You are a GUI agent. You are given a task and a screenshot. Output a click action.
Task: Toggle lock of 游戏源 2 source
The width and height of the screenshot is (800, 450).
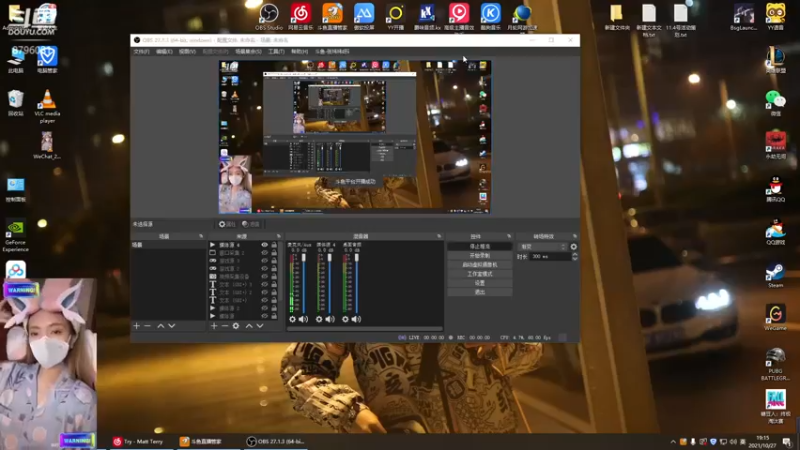(274, 268)
